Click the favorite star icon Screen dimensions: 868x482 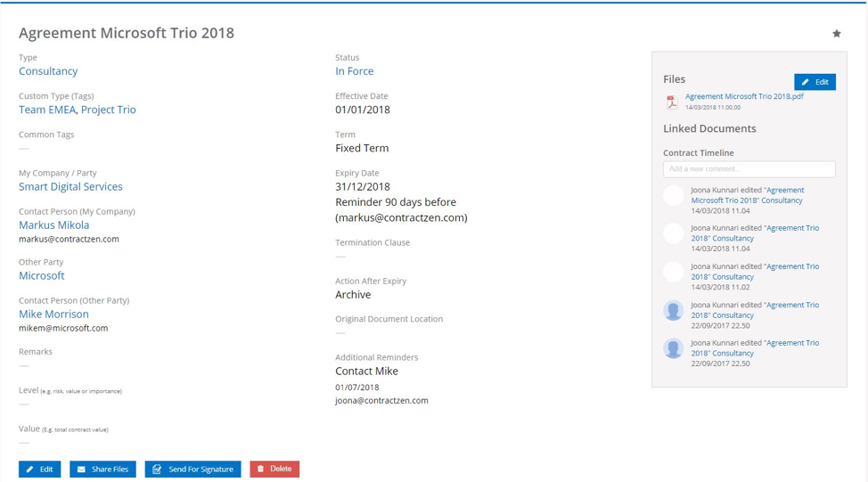point(836,34)
